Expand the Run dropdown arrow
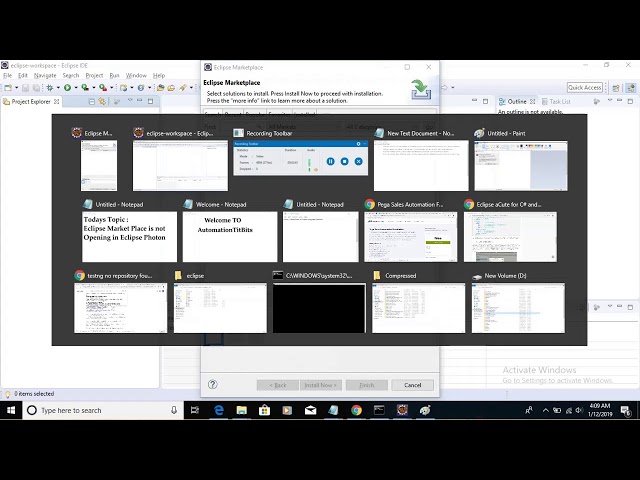Screen dimensions: 640x480 (76, 87)
